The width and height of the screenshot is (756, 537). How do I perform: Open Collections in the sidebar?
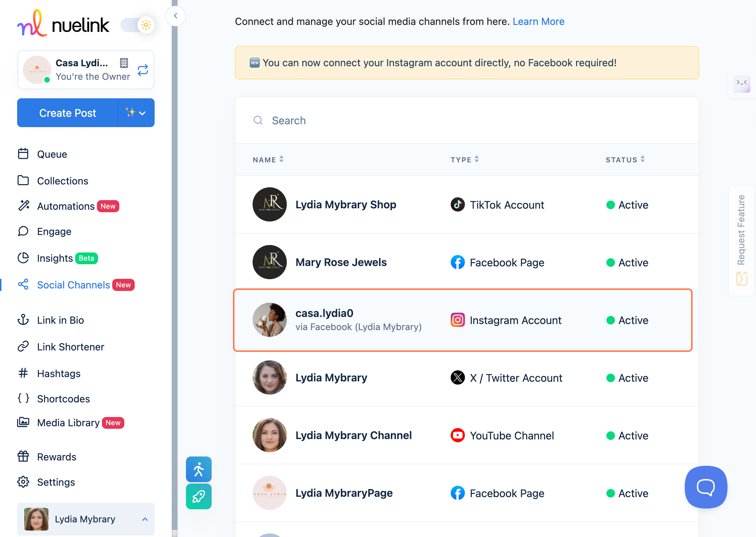tap(63, 181)
